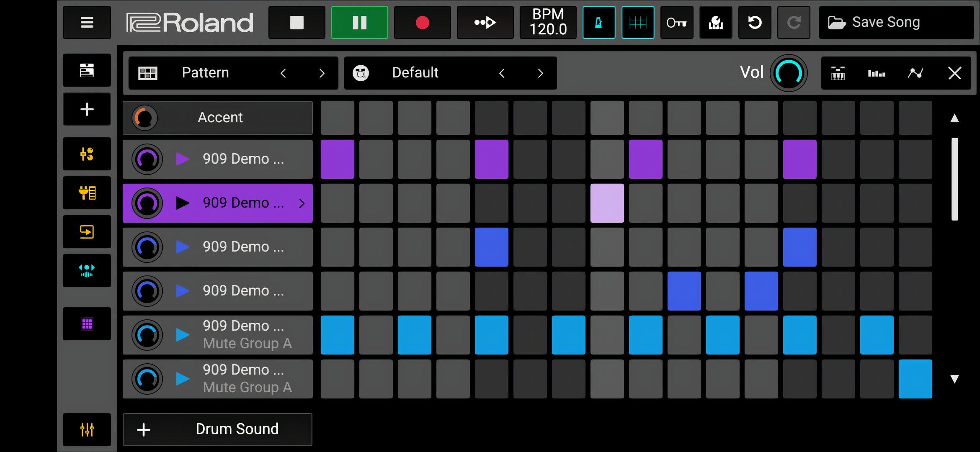Expand the active 909 Demo track row
Image resolution: width=980 pixels, height=452 pixels.
pyautogui.click(x=302, y=203)
